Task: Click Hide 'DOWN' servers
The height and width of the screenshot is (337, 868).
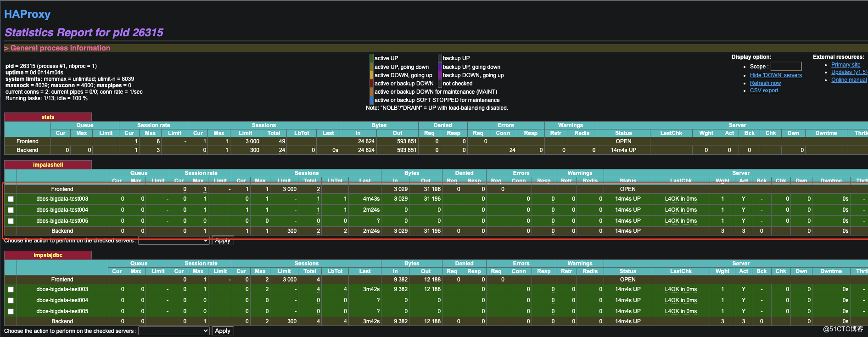Action: [776, 75]
